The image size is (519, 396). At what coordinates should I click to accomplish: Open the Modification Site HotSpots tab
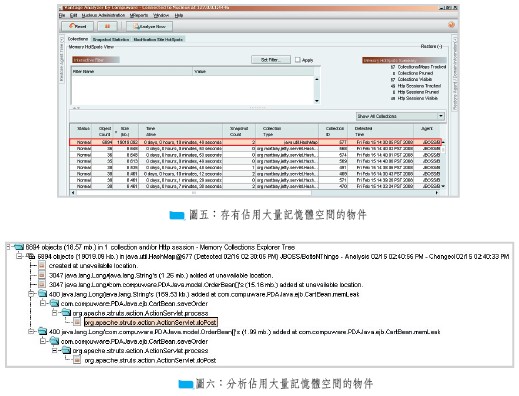tap(158, 39)
